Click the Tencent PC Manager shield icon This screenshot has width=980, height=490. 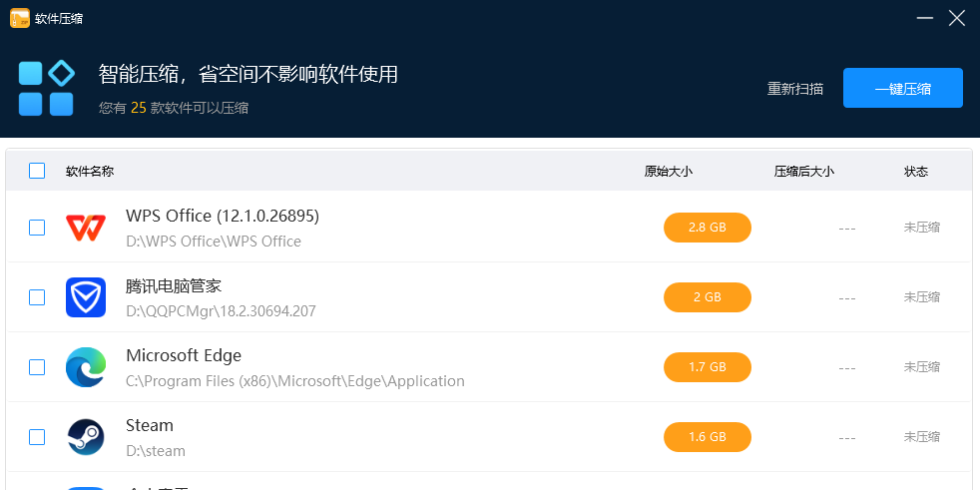coord(86,296)
